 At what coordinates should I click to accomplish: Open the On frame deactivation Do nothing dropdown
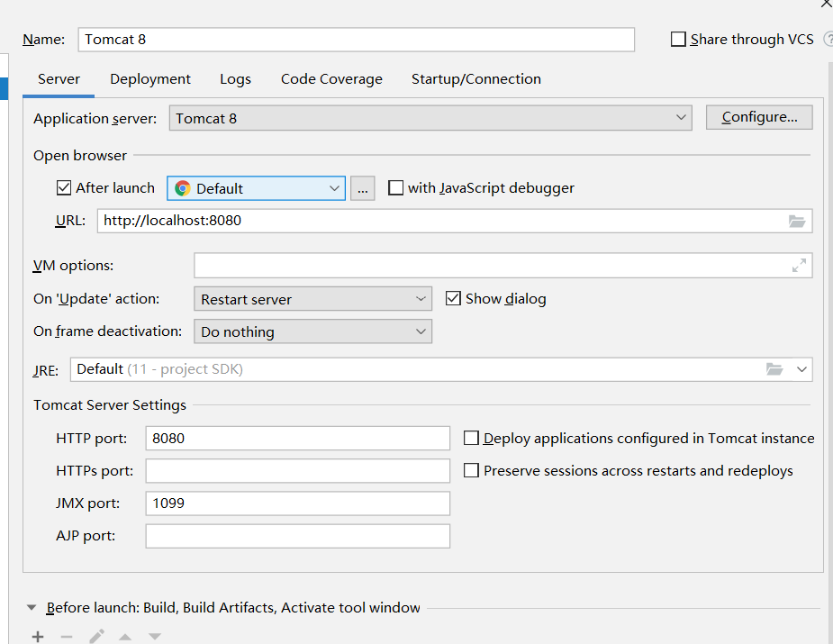(312, 331)
